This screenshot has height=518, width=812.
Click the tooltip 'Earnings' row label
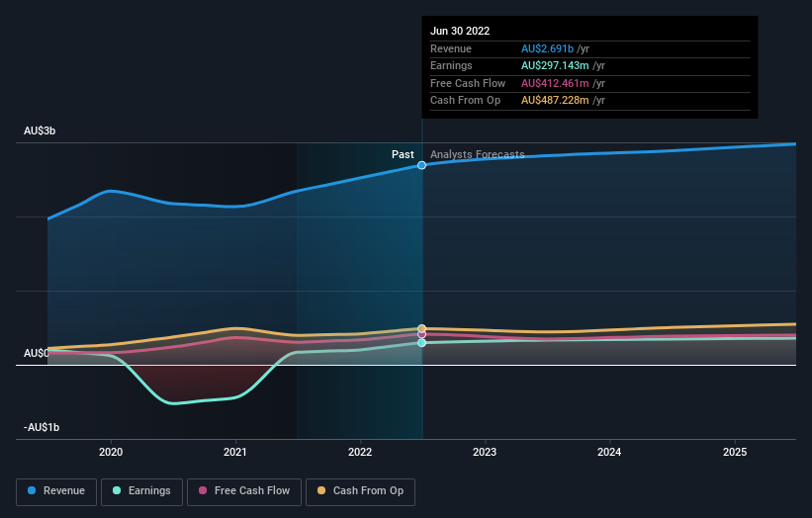pos(451,65)
